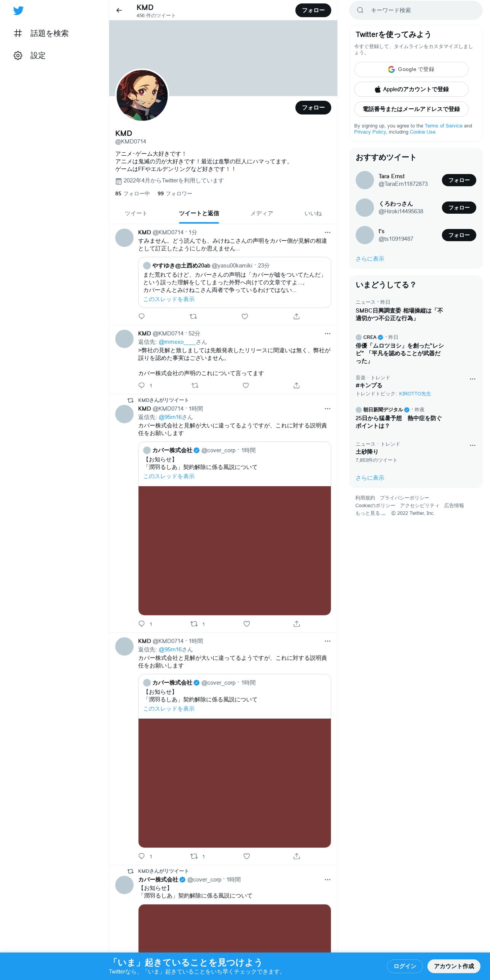
Task: Click reply icon on the 1分 tweet
Action: [142, 316]
